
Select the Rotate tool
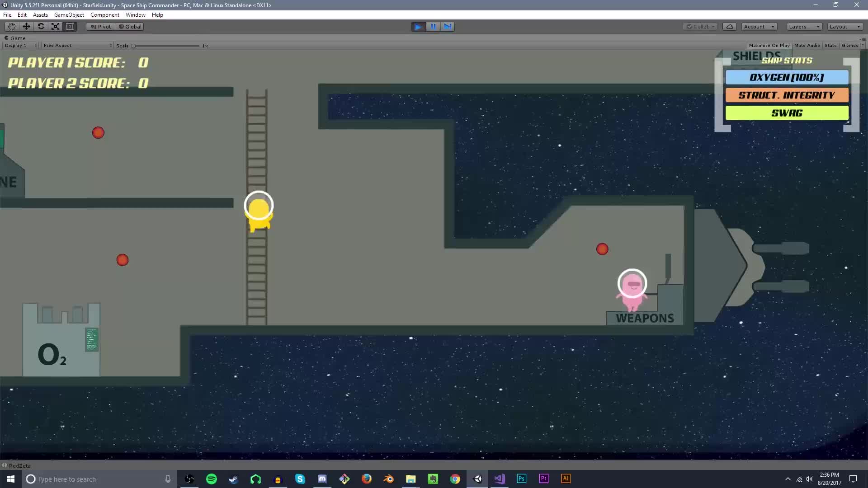[x=41, y=27]
